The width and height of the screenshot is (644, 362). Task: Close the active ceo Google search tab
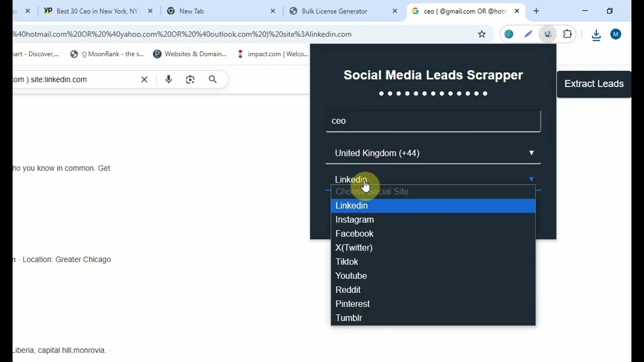[517, 11]
